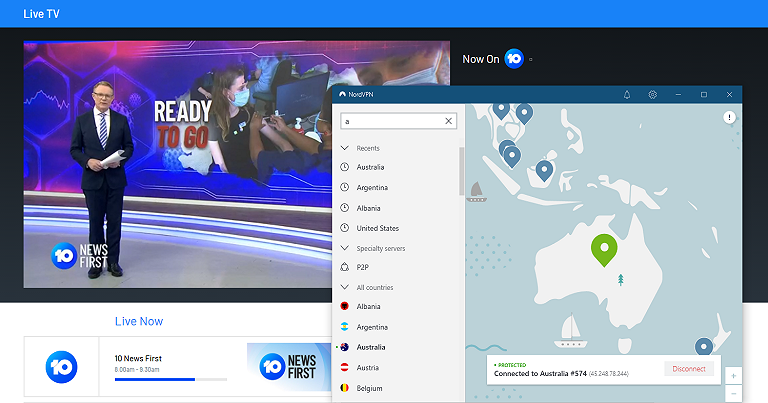Connect to Austria in All countries
Image resolution: width=768 pixels, height=403 pixels.
click(x=367, y=368)
